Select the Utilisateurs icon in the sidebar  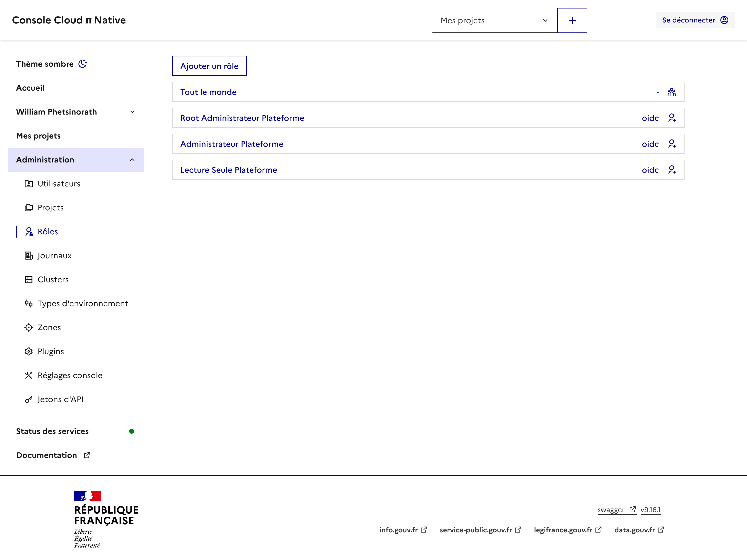point(29,184)
